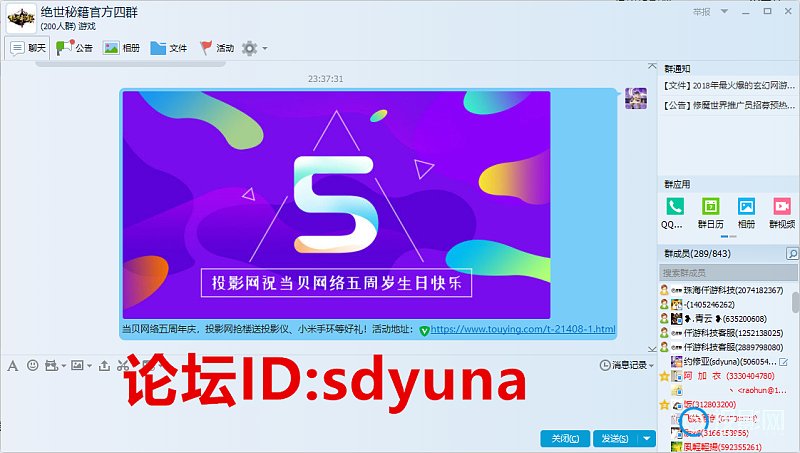Click the 群应用 section header
The image size is (800, 453).
(x=677, y=184)
